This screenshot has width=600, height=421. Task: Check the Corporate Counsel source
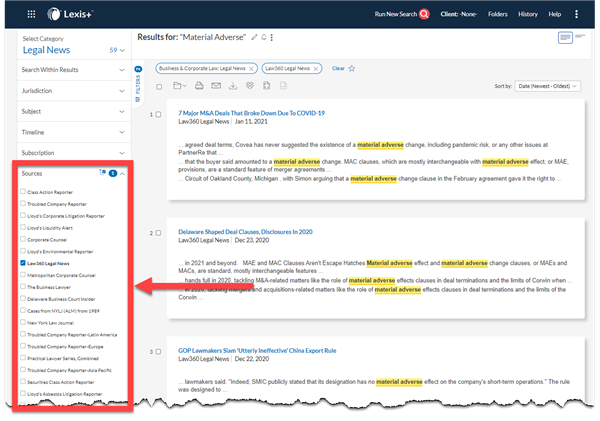[x=23, y=239]
